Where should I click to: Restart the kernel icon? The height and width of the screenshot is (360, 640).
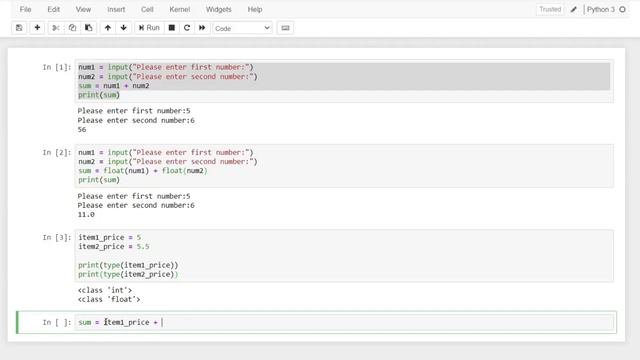187,28
